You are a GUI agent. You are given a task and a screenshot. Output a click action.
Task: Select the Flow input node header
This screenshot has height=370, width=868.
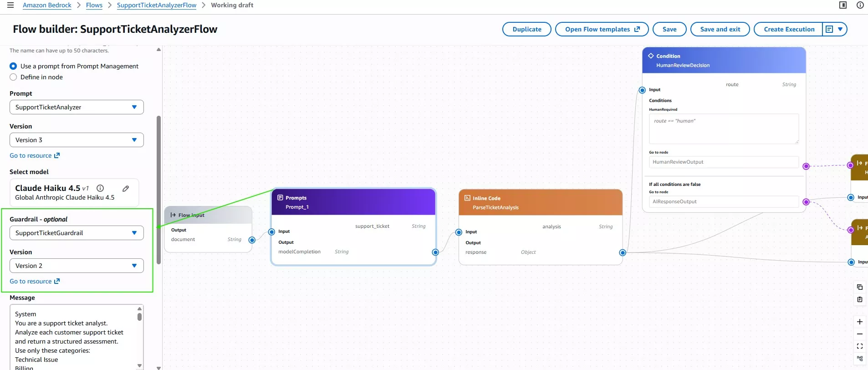pyautogui.click(x=208, y=215)
